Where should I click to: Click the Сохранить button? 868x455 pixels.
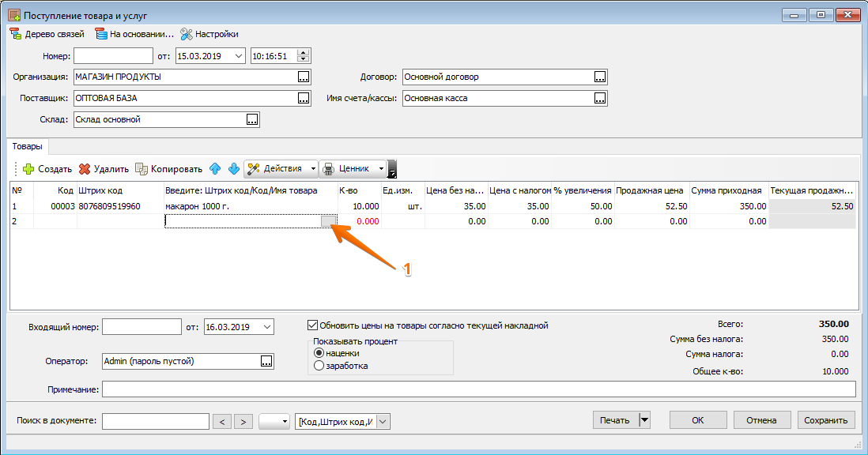(x=826, y=420)
